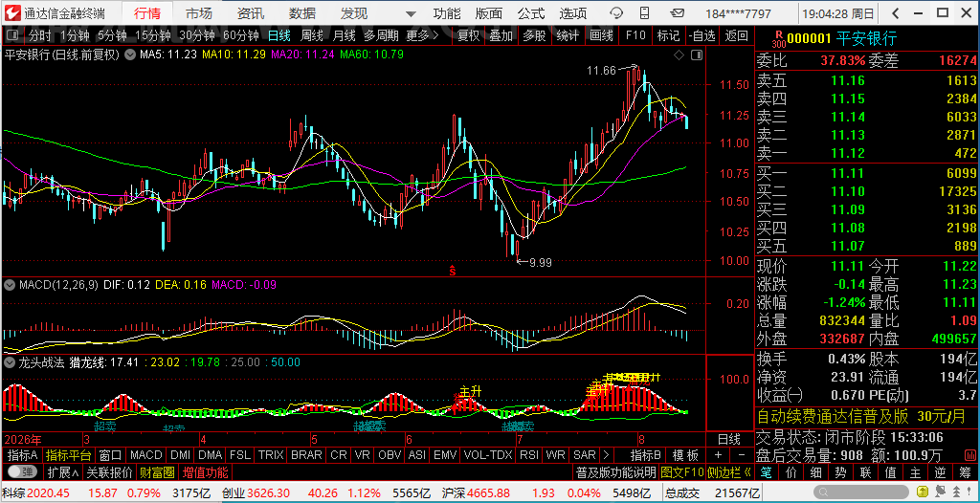Click the R 300 badge beside stock code
The width and height of the screenshot is (980, 503).
coord(778,39)
